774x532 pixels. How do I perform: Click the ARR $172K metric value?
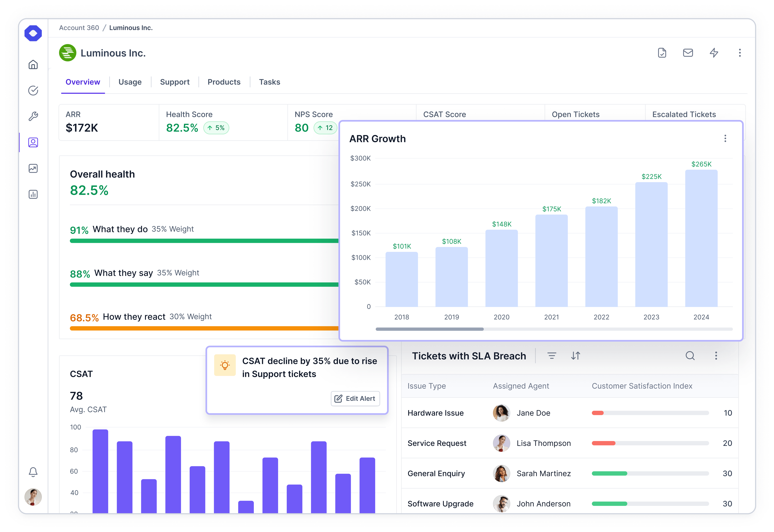[x=82, y=128]
